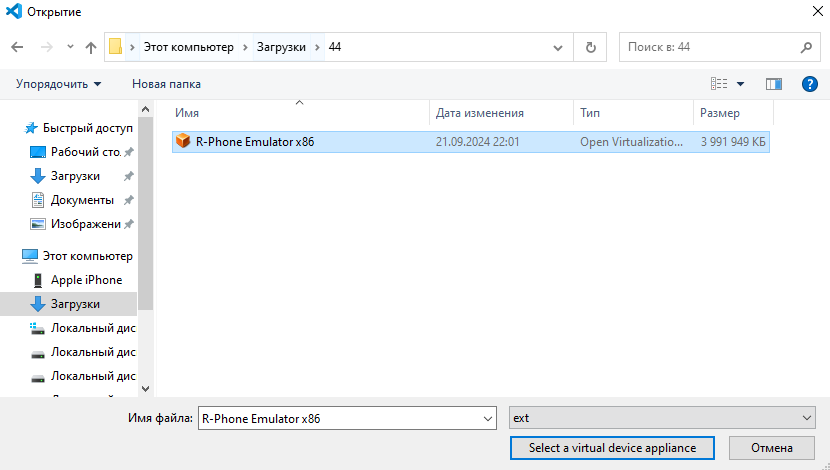Image resolution: width=830 pixels, height=470 pixels.
Task: Click the size '3 991 949 КБ'
Action: 733,142
